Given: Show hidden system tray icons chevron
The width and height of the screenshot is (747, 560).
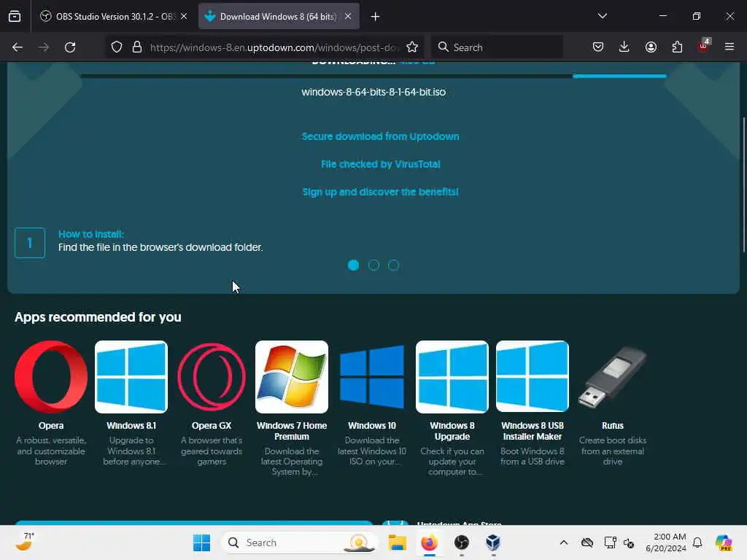Looking at the screenshot, I should pos(564,542).
